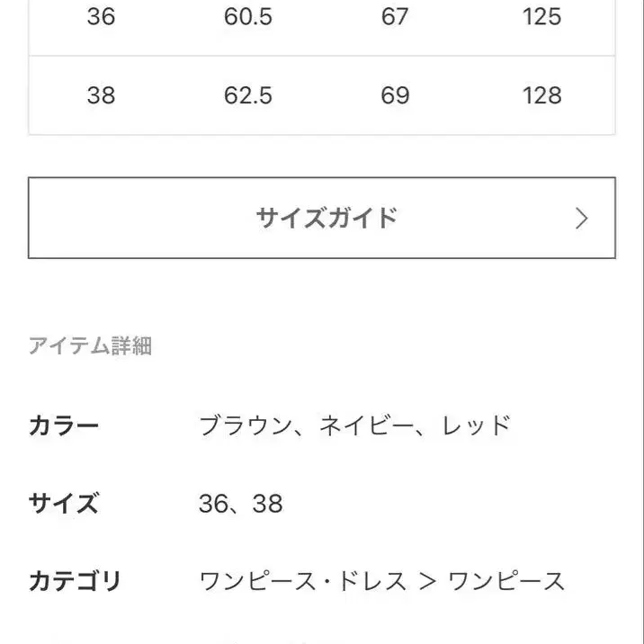Click the chevron arrow on サイズガイド

[582, 219]
